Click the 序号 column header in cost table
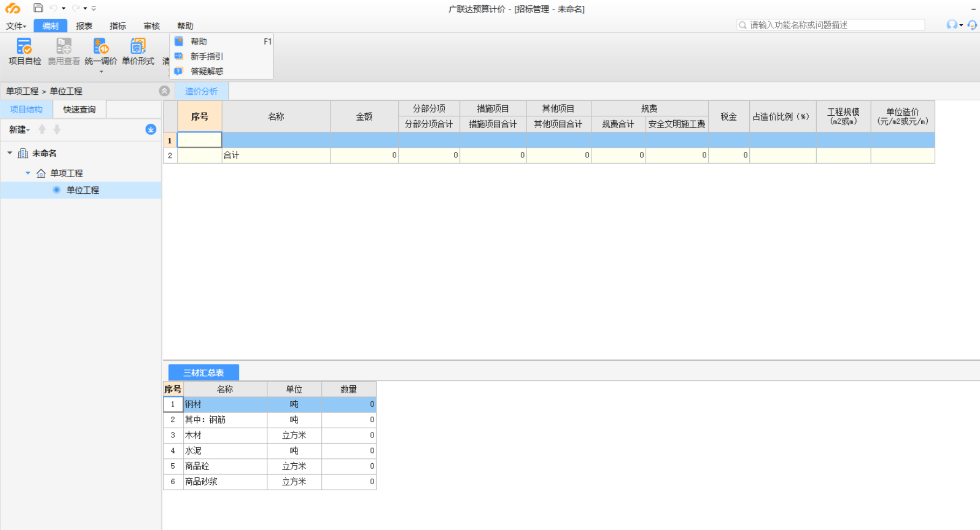980x530 pixels. pos(199,116)
